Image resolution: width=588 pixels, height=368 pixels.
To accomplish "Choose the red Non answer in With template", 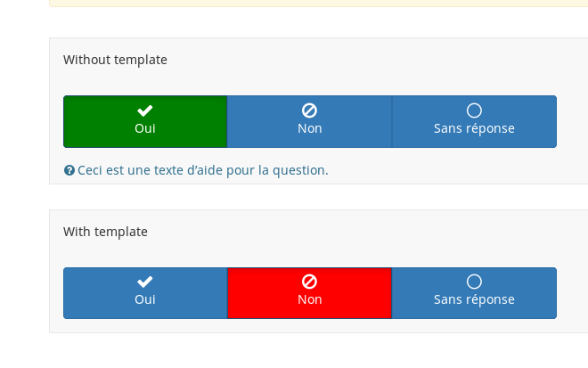I will tap(309, 293).
